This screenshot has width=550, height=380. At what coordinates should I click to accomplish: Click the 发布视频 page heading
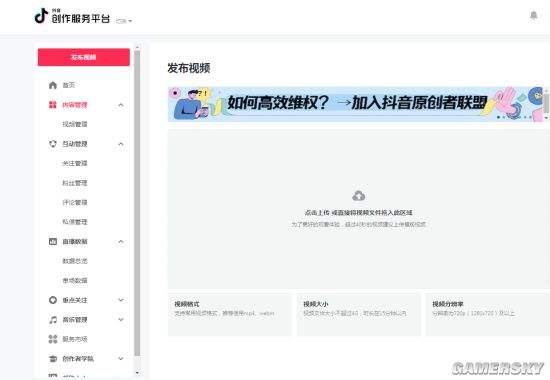pyautogui.click(x=189, y=68)
